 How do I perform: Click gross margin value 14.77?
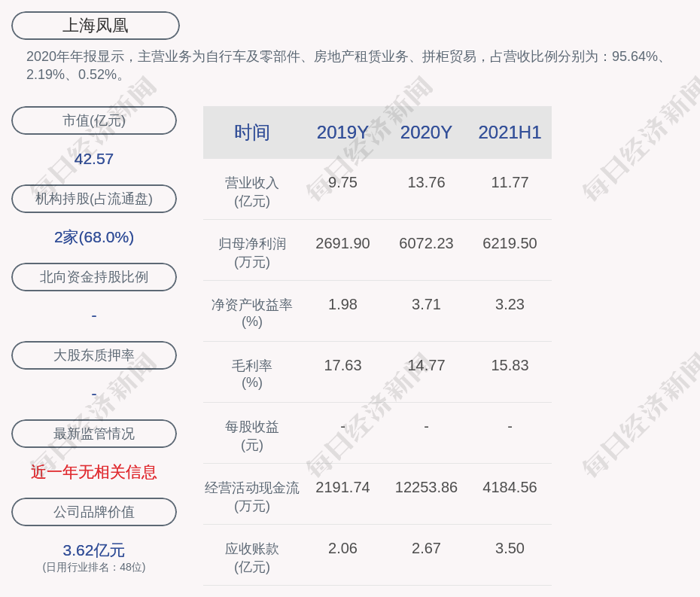[426, 365]
